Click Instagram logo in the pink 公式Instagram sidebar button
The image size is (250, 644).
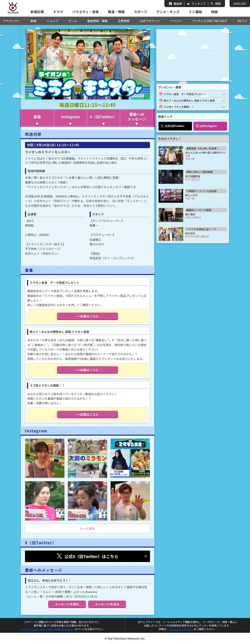197,126
